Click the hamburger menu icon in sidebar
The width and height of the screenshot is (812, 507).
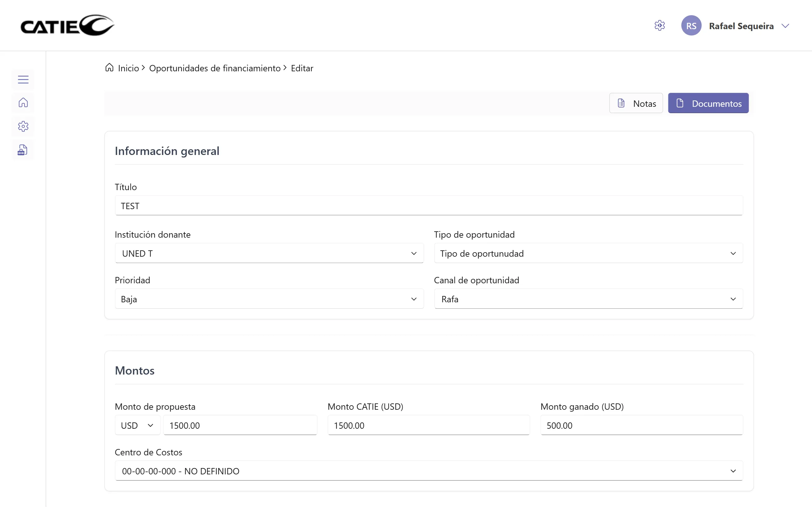pyautogui.click(x=23, y=80)
